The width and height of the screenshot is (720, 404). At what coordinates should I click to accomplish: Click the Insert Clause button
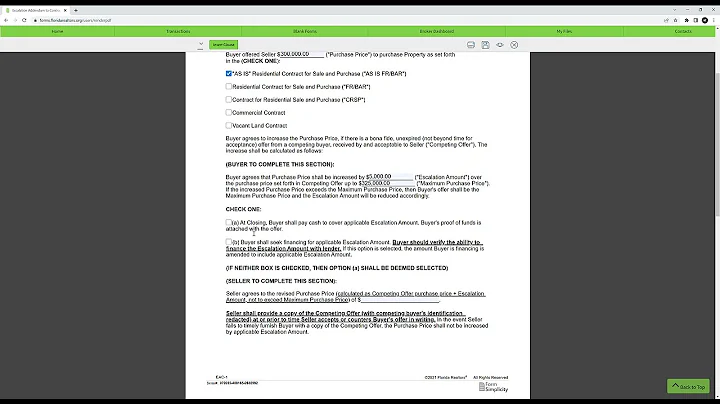tap(224, 45)
